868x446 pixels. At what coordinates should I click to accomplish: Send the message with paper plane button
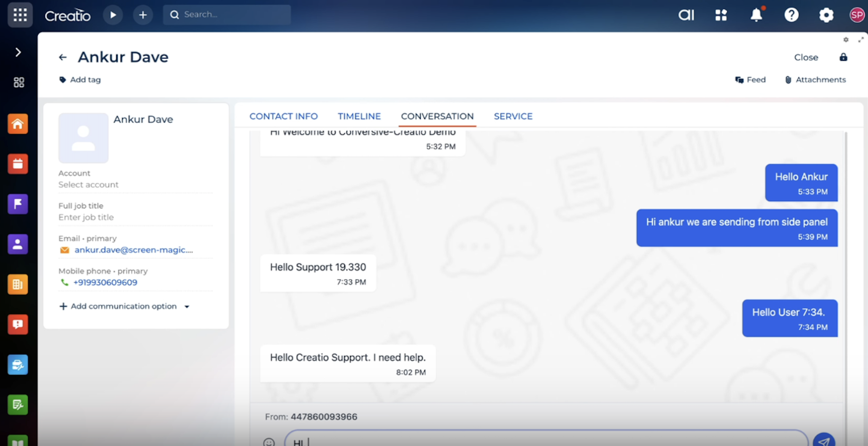coord(824,440)
